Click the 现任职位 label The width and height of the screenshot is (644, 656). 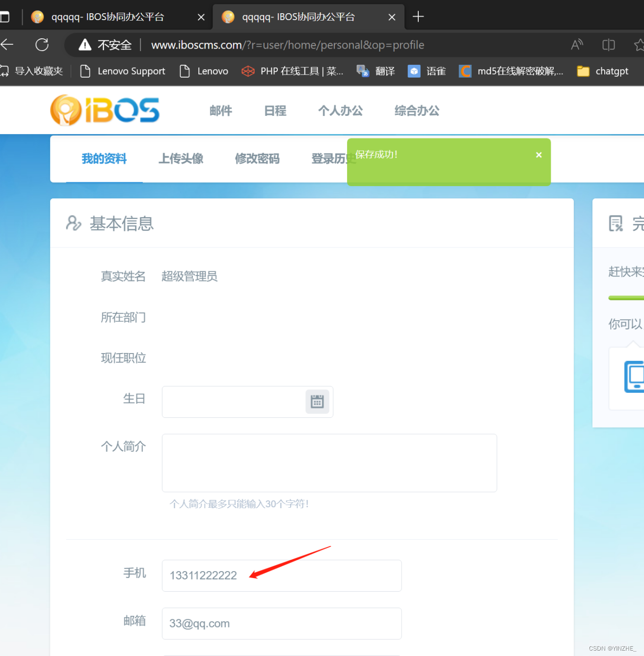coord(123,358)
